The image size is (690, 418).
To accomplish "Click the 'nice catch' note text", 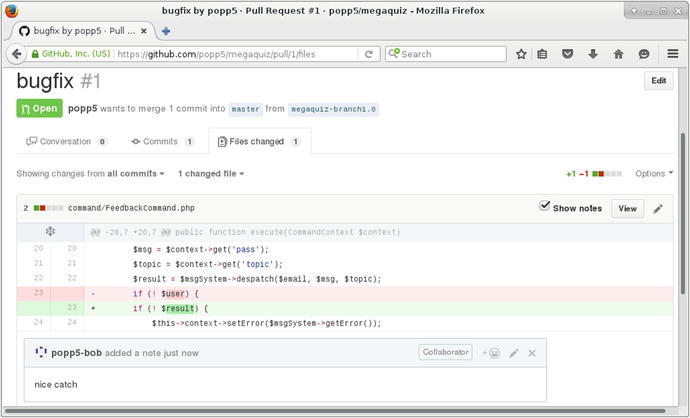I will click(56, 384).
